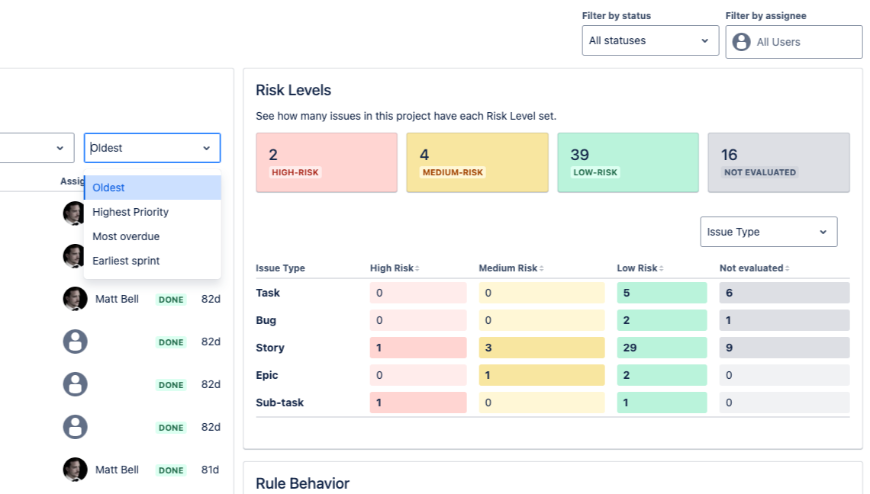The height and width of the screenshot is (494, 870).
Task: Open the All statuses filter dropdown
Action: pyautogui.click(x=648, y=41)
